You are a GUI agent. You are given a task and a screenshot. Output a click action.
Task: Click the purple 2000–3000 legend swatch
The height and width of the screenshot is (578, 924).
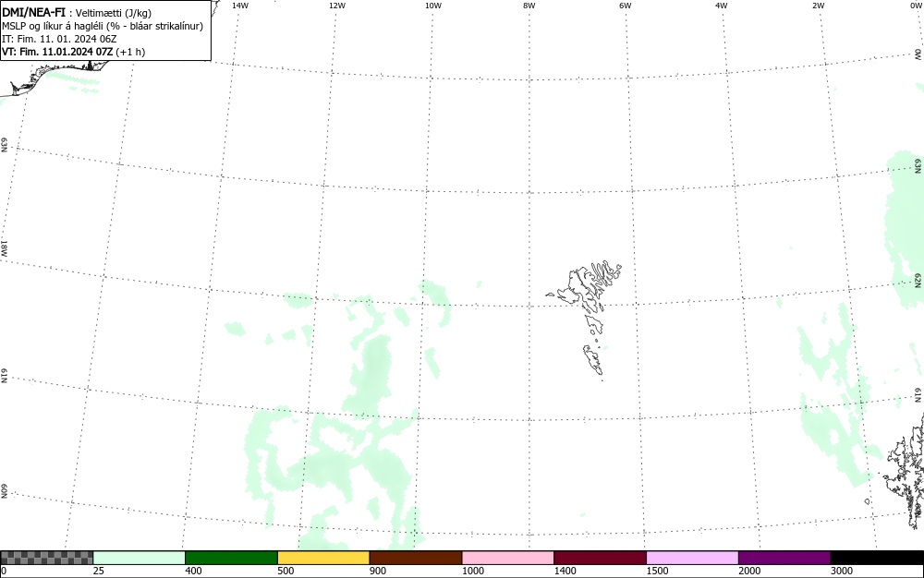pyautogui.click(x=784, y=558)
